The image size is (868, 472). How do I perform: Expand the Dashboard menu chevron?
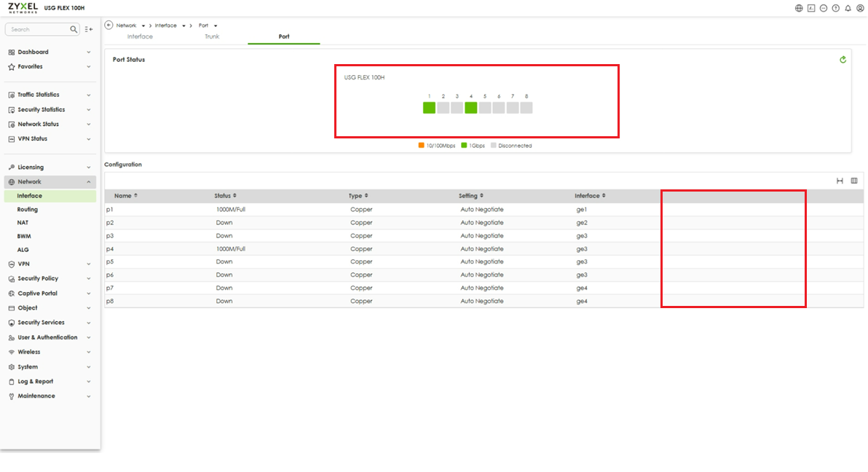[89, 52]
